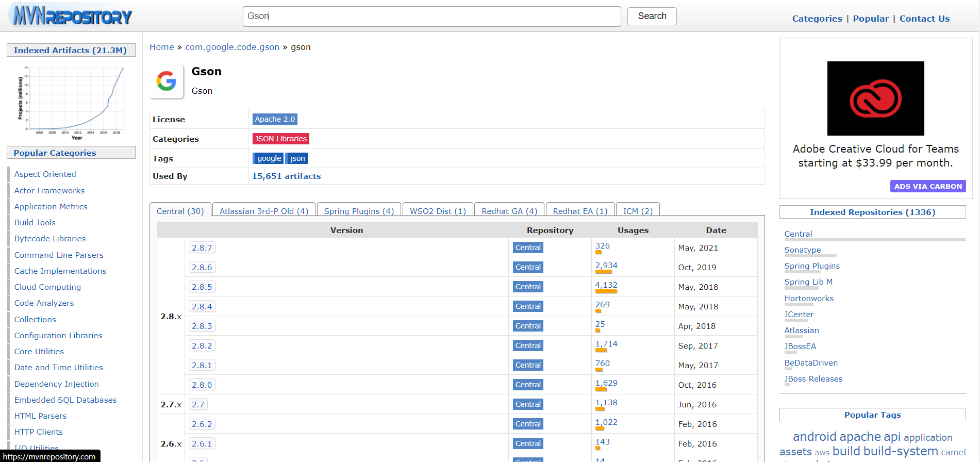Image resolution: width=980 pixels, height=462 pixels.
Task: Open the JBoss Releases repository link
Action: (813, 378)
